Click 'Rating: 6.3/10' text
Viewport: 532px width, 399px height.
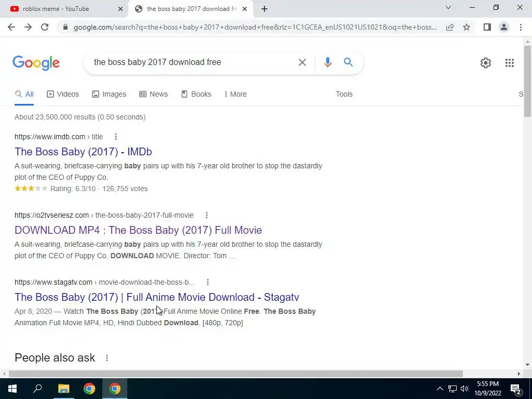click(x=73, y=189)
